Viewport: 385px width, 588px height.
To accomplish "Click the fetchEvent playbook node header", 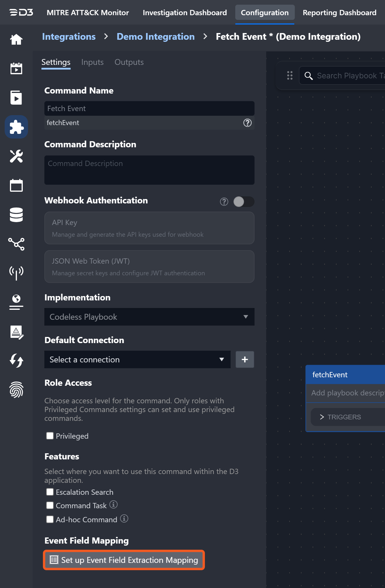I will (345, 375).
